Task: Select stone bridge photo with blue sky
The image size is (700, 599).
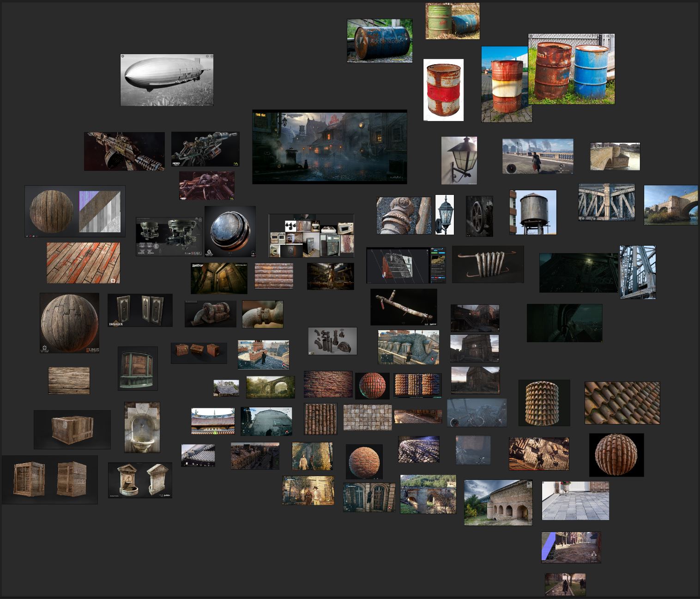Action: coord(671,205)
